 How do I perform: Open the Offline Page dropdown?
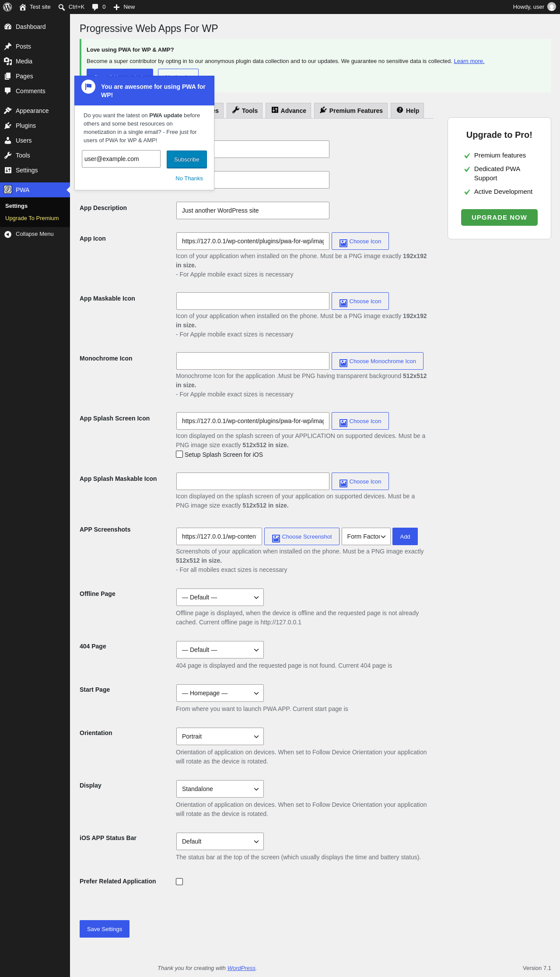(x=220, y=597)
